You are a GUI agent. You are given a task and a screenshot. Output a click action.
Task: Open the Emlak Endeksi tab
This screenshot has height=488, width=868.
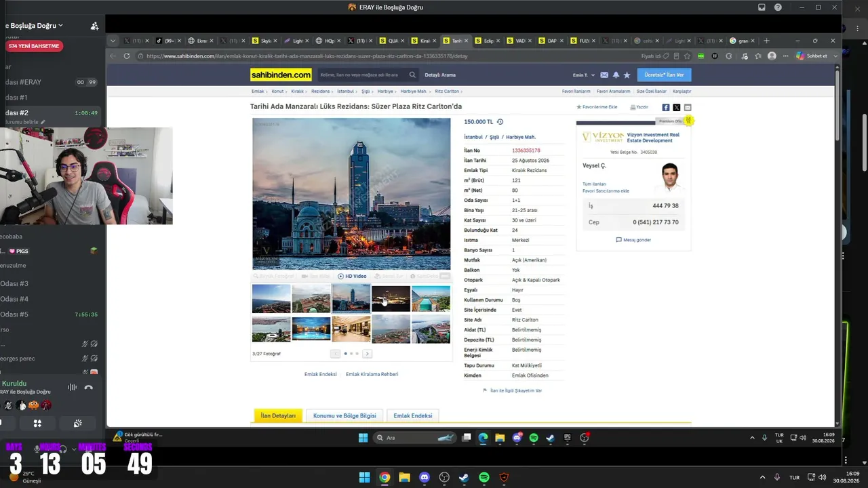point(412,415)
